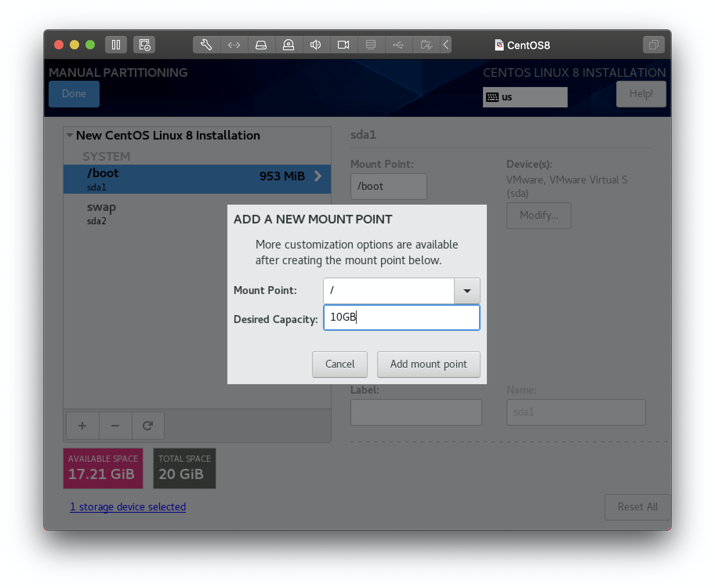The image size is (715, 588).
Task: Click the AVAILABLE SPACE 17.21 GiB box
Action: pos(103,468)
